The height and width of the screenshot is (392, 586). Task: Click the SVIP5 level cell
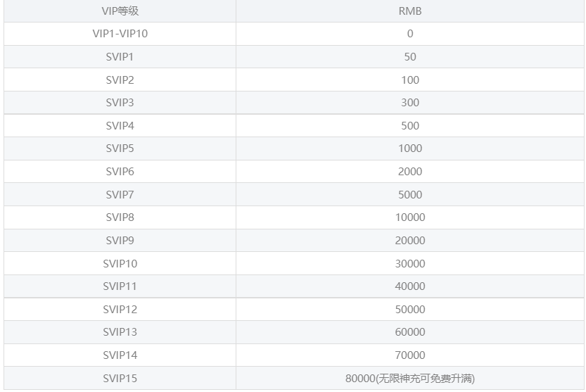120,148
